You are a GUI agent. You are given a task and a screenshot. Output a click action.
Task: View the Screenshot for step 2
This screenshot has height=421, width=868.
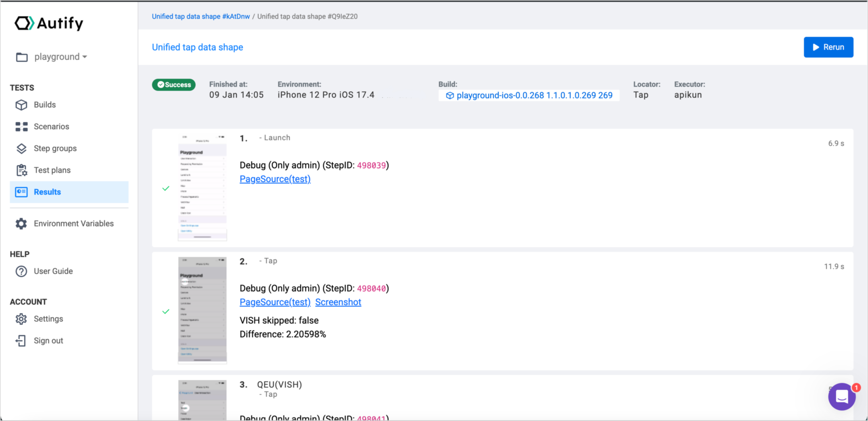pos(338,302)
